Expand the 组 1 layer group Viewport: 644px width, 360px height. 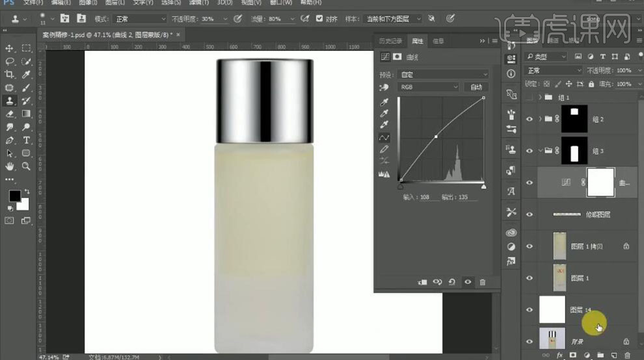click(540, 97)
